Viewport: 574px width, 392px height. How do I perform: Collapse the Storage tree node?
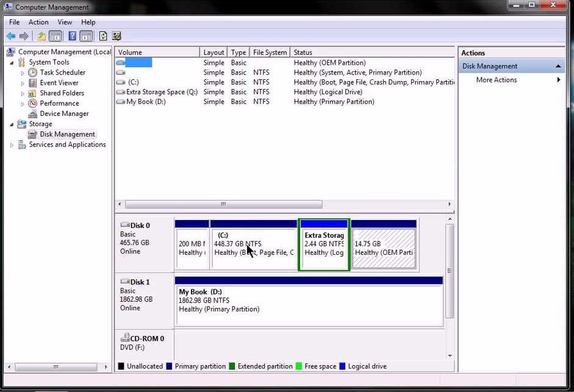[12, 124]
